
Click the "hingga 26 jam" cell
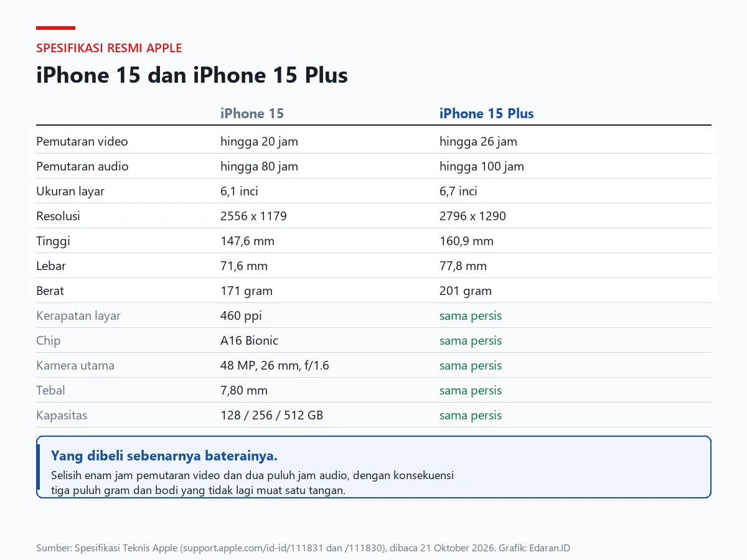tap(478, 141)
